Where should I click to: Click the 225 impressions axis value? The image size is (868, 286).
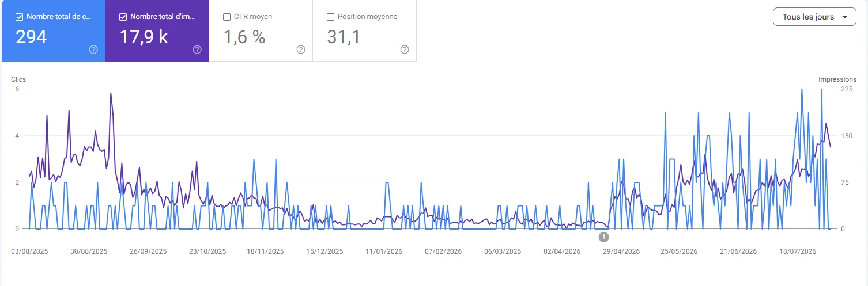click(847, 89)
